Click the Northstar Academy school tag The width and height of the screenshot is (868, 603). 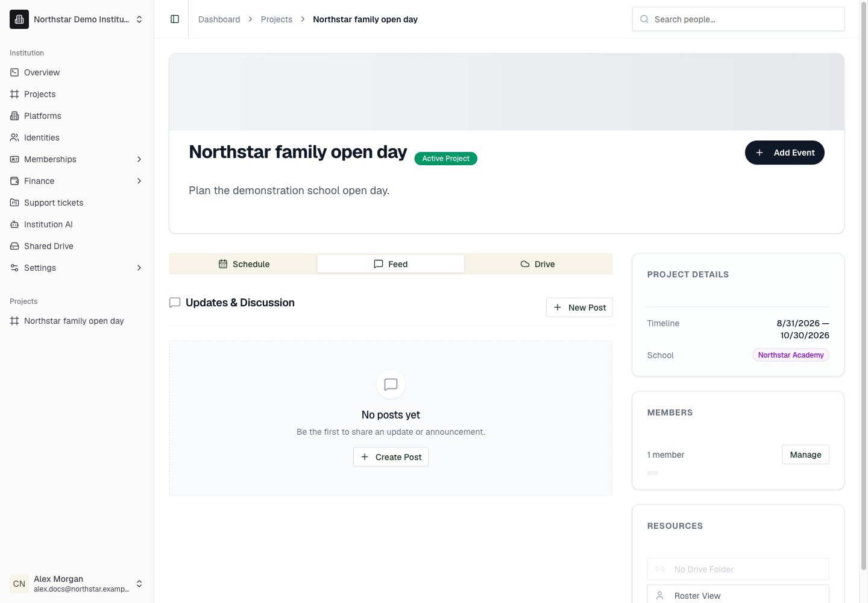(791, 355)
